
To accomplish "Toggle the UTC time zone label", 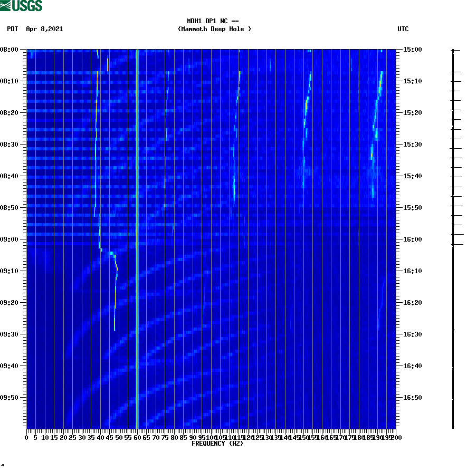I will [x=404, y=30].
